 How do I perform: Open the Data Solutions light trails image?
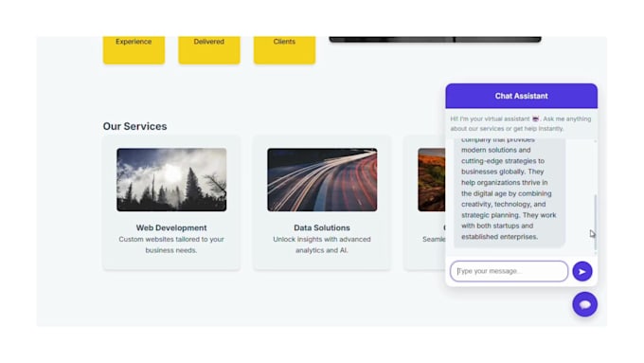coord(322,180)
